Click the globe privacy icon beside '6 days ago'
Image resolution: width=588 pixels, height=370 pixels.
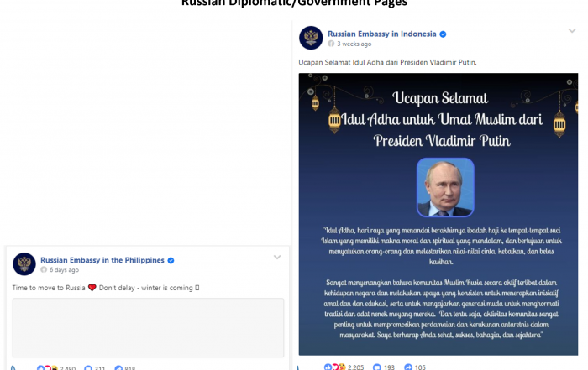point(44,269)
